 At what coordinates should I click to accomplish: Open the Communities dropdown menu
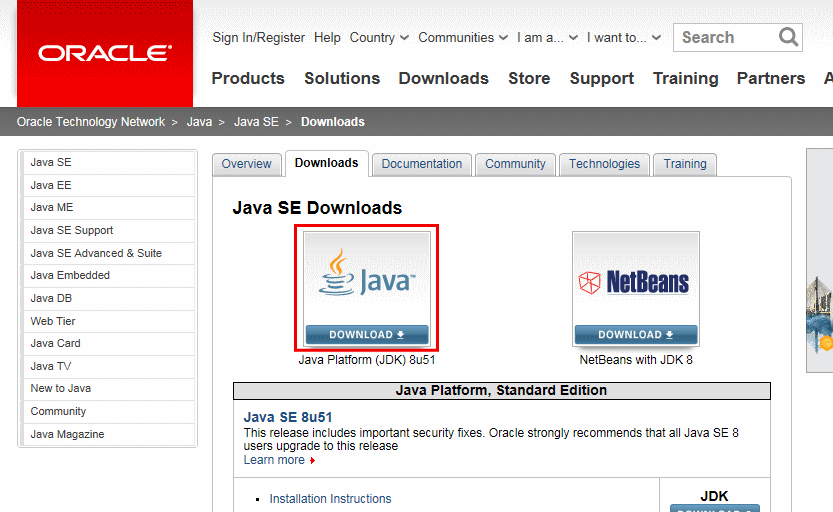[x=463, y=38]
